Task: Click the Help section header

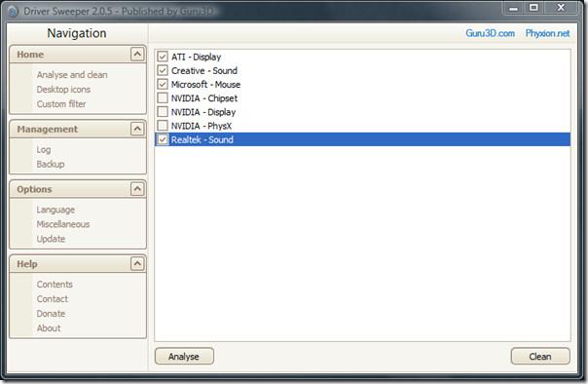Action: pos(78,264)
